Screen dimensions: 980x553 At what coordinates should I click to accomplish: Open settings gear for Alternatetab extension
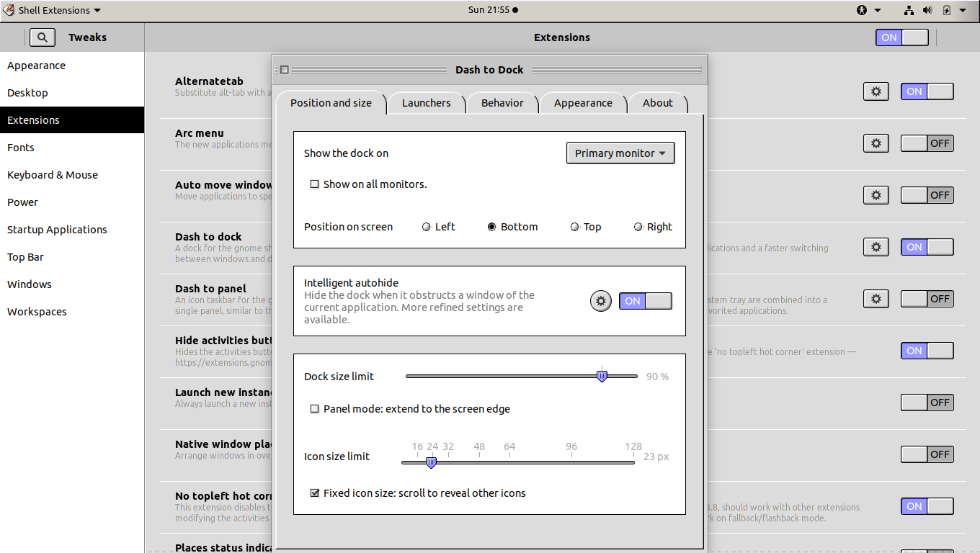876,91
